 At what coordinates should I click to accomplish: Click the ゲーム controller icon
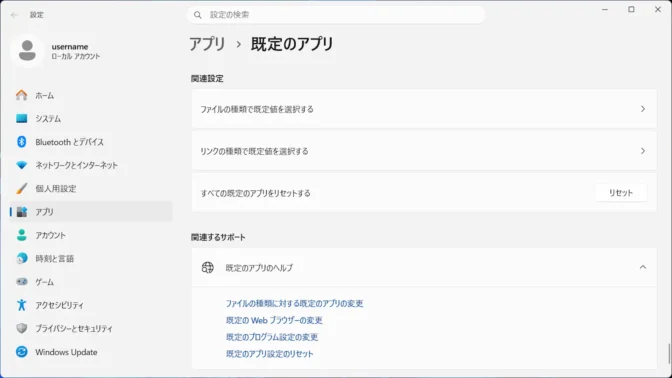pyautogui.click(x=21, y=282)
